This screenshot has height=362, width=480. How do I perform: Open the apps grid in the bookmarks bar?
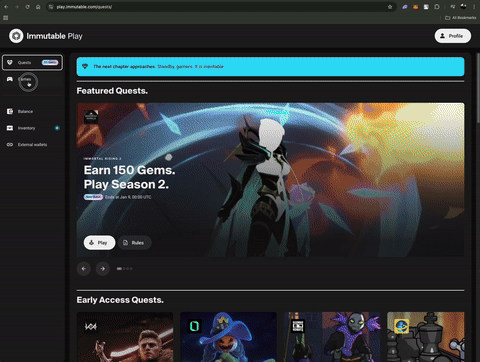[6, 18]
